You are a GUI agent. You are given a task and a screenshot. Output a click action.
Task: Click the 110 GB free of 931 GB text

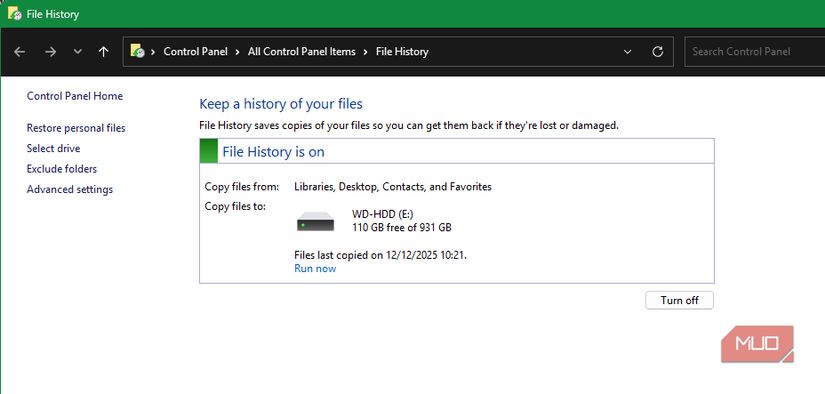(402, 228)
